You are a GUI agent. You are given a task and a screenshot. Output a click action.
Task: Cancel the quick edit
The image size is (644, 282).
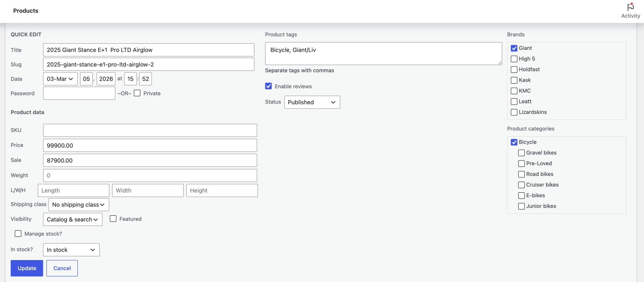pos(62,268)
